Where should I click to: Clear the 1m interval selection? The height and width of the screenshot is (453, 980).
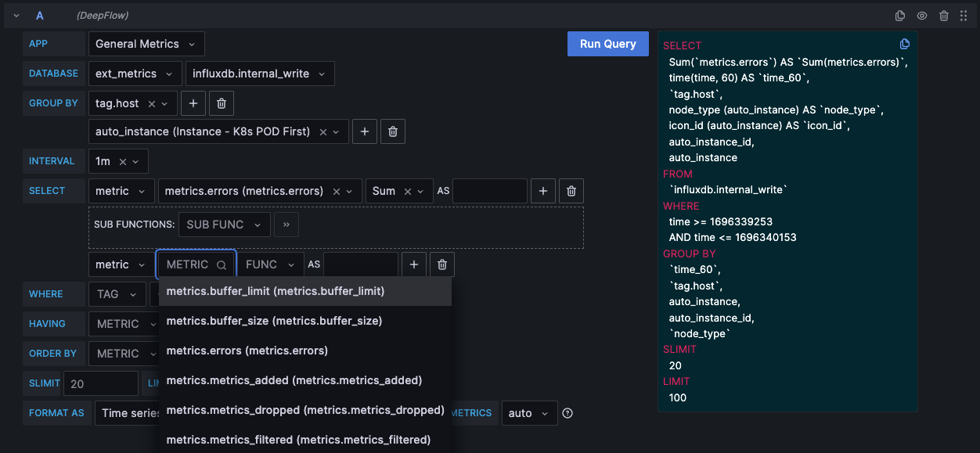(122, 162)
